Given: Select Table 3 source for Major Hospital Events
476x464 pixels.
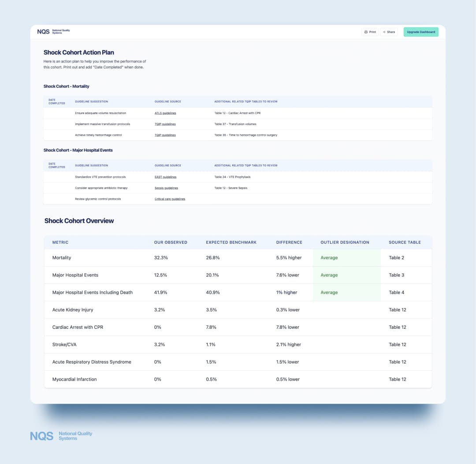Looking at the screenshot, I should coord(396,275).
